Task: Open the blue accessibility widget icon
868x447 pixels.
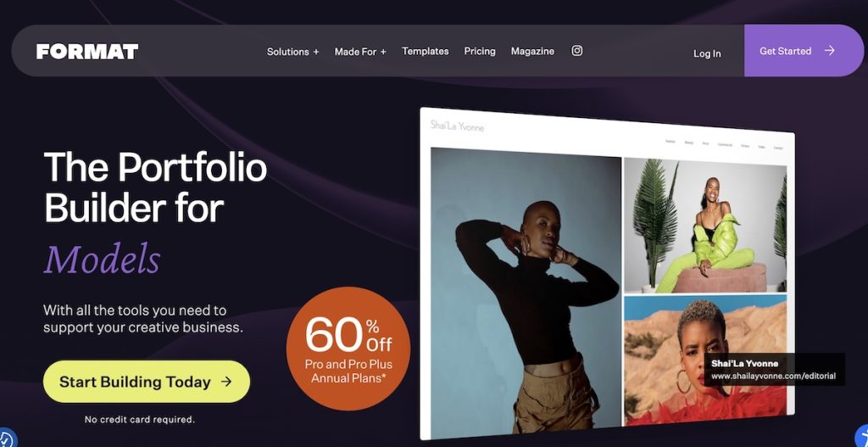Action: pyautogui.click(x=862, y=438)
